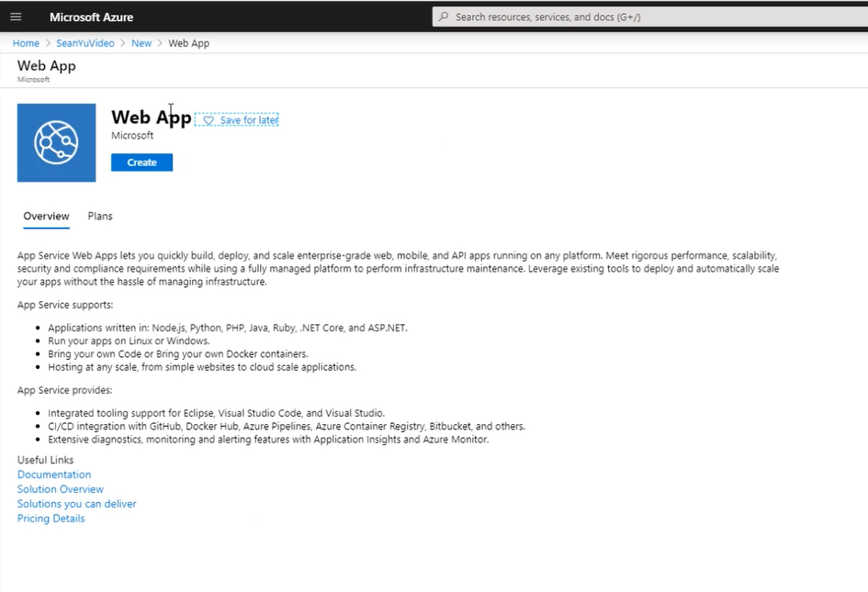Open the Azure portal hamburger menu
This screenshot has height=592, width=868.
(16, 17)
